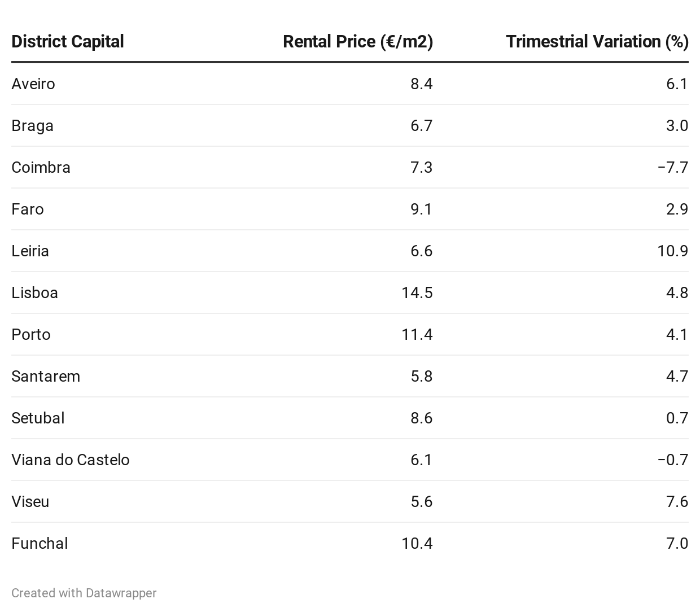Image resolution: width=700 pixels, height=612 pixels.
Task: Select the Faro row label
Action: (28, 209)
